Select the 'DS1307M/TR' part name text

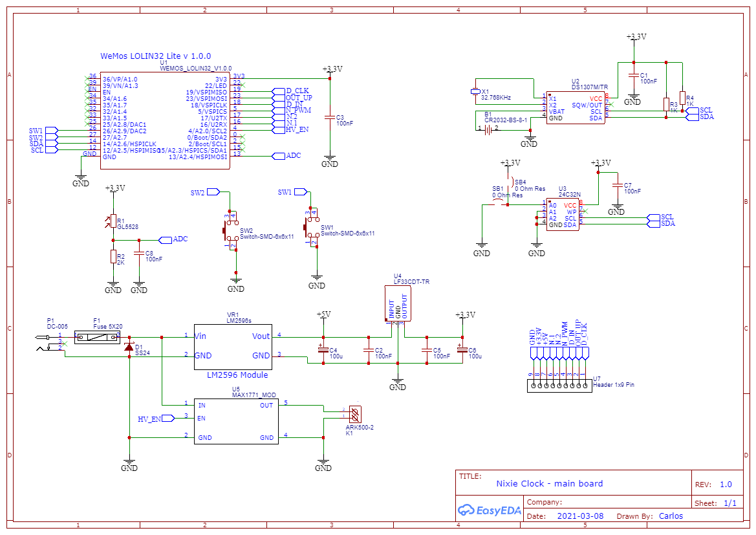tap(590, 87)
